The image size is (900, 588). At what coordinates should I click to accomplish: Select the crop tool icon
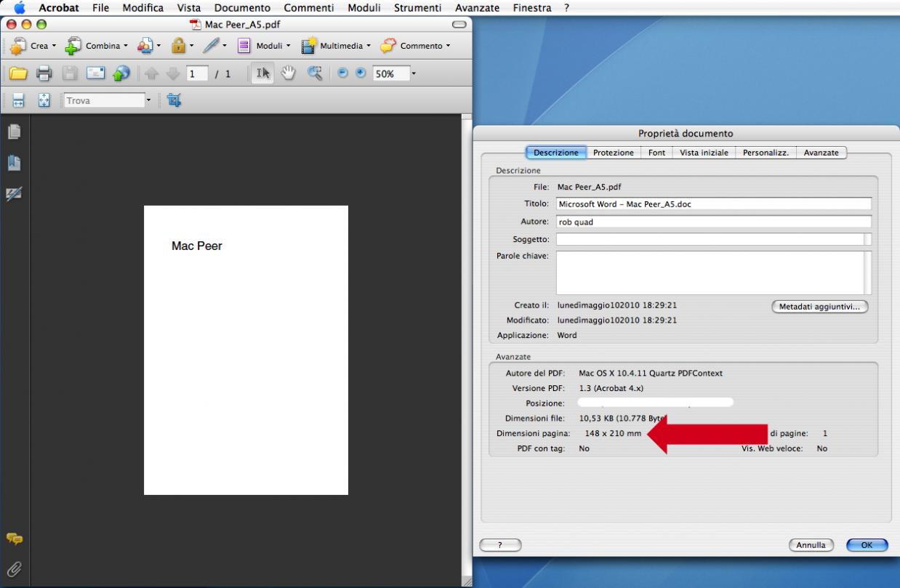174,100
